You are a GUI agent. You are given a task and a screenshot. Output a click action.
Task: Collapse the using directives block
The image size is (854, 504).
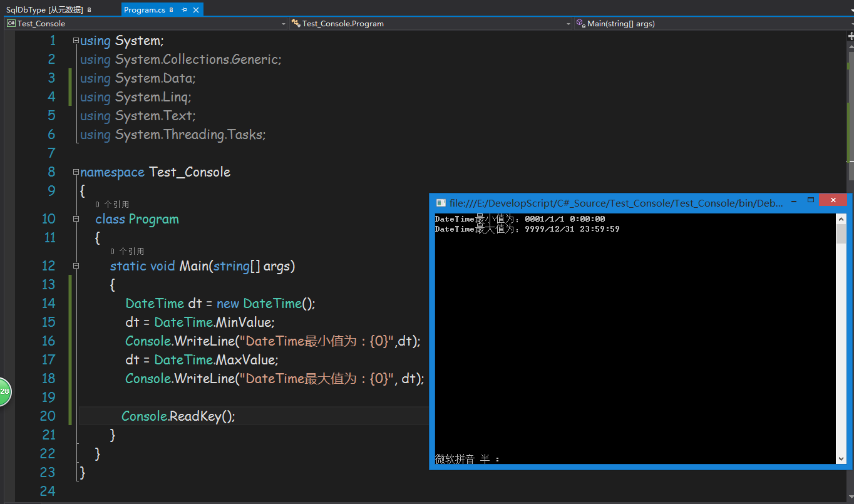tap(76, 41)
